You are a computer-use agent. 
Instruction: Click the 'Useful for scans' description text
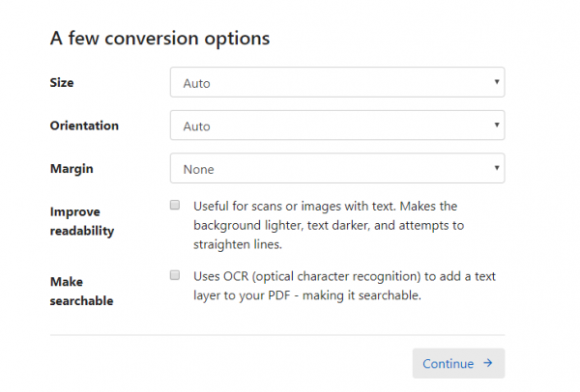coord(329,225)
